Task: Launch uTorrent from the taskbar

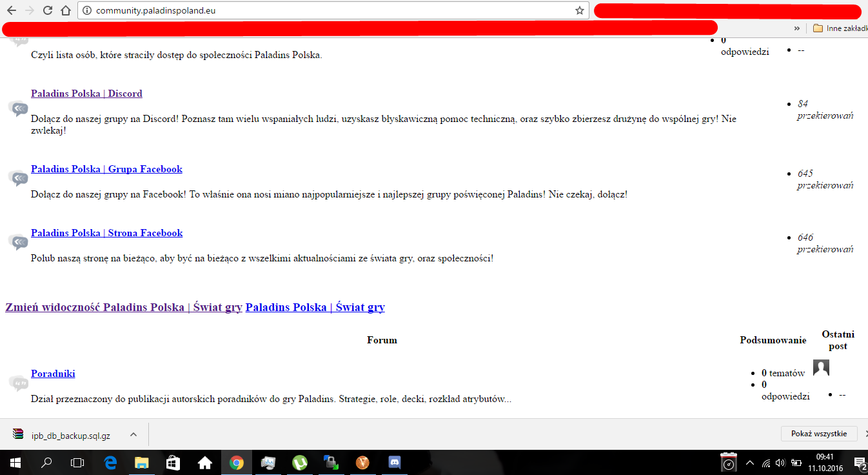Action: [300, 463]
